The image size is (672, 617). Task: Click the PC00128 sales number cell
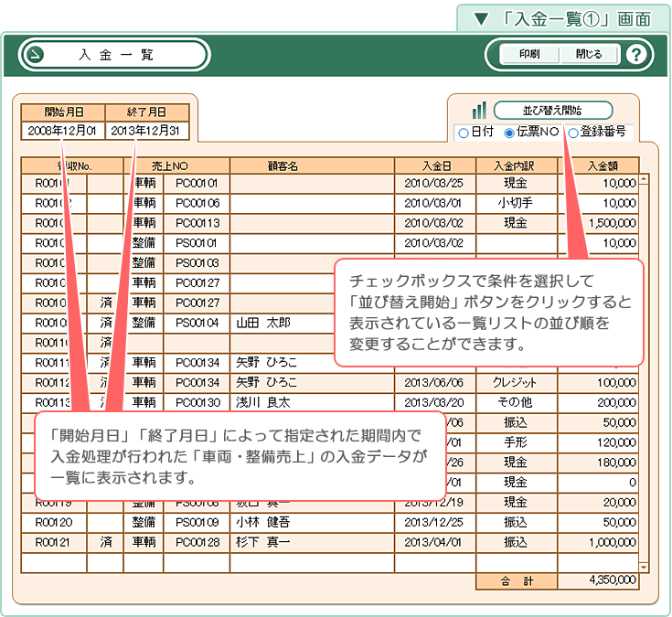click(x=197, y=542)
